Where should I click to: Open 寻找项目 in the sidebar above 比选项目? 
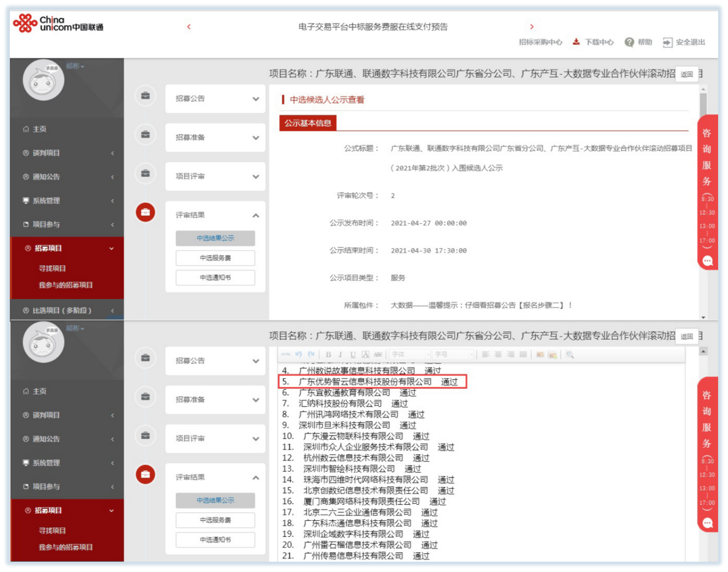[52, 269]
